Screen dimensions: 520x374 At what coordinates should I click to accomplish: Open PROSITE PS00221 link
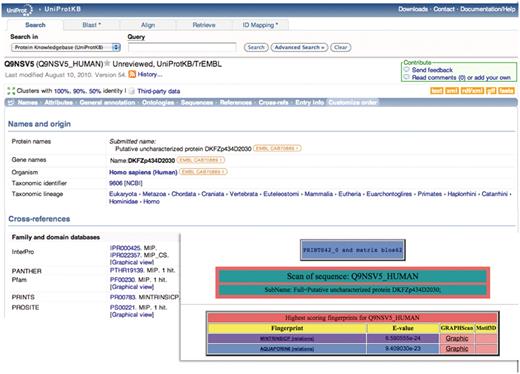coord(122,307)
